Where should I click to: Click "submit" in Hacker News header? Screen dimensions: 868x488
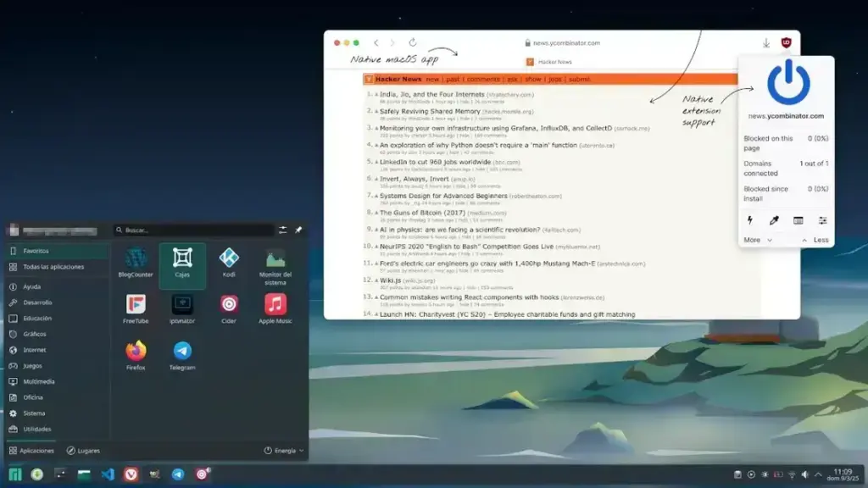pos(579,79)
